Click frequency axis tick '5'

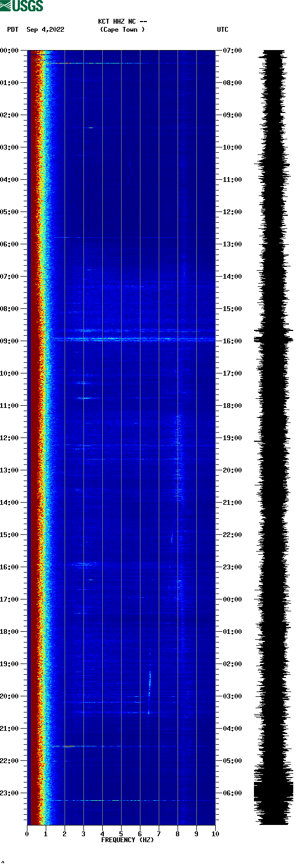point(121,834)
